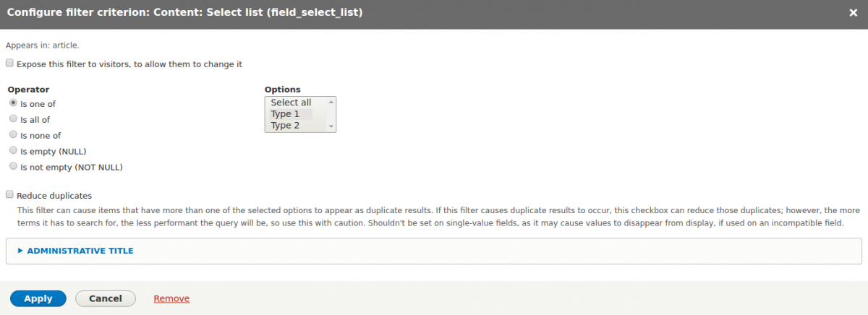This screenshot has width=868, height=315.
Task: Remove this filter criterion
Action: click(x=171, y=298)
